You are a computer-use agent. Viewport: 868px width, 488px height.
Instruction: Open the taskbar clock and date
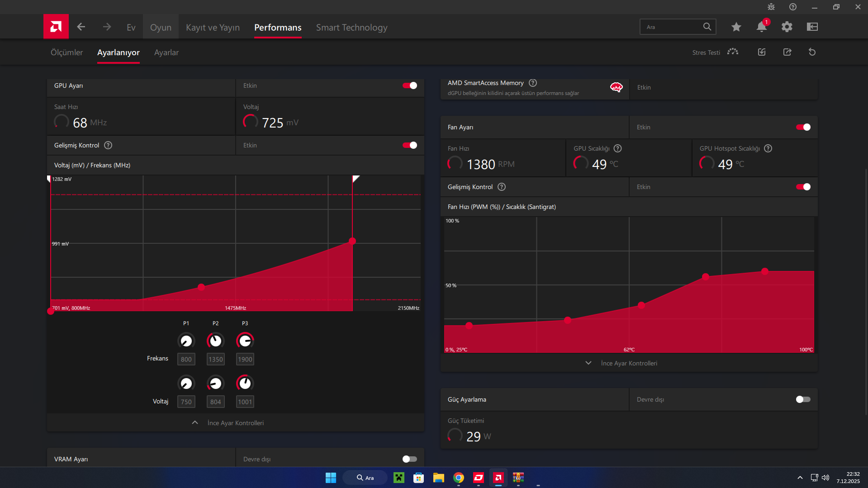(x=848, y=478)
